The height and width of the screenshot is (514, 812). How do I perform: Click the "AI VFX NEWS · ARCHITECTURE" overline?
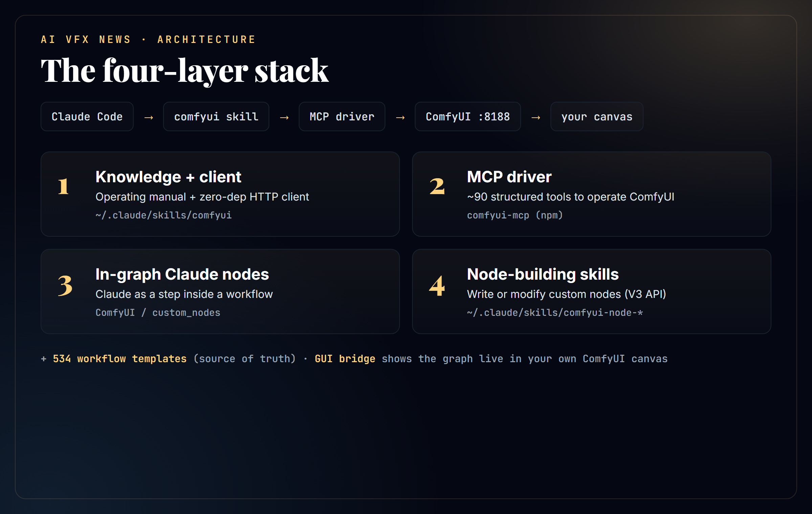coord(148,40)
